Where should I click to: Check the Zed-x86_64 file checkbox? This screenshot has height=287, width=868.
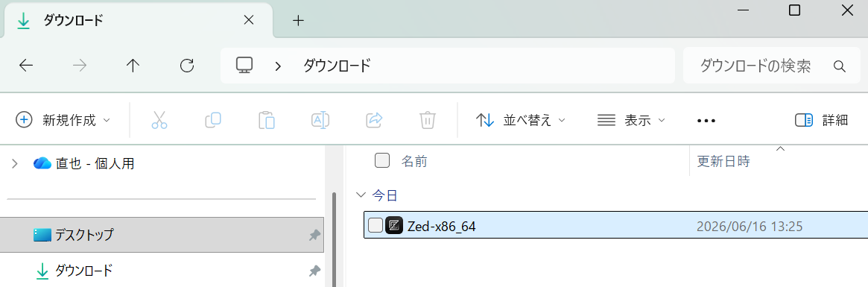click(376, 225)
